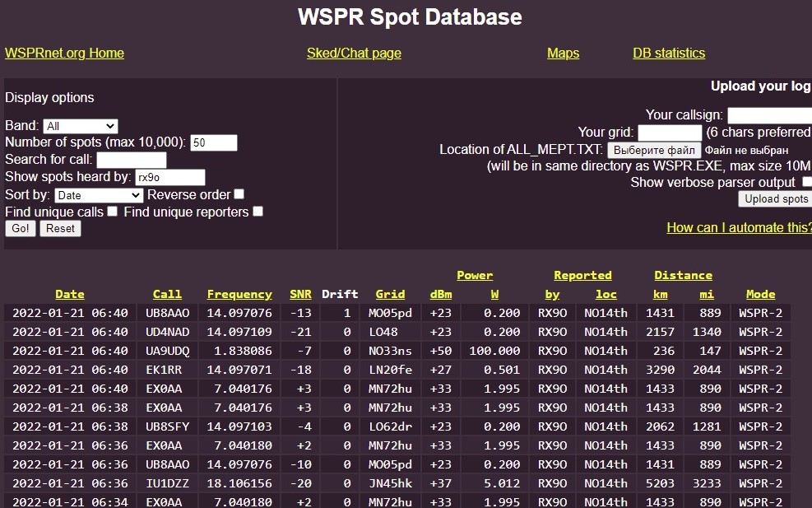Tick the Find unique calls checkbox
The width and height of the screenshot is (812, 508).
113,212
